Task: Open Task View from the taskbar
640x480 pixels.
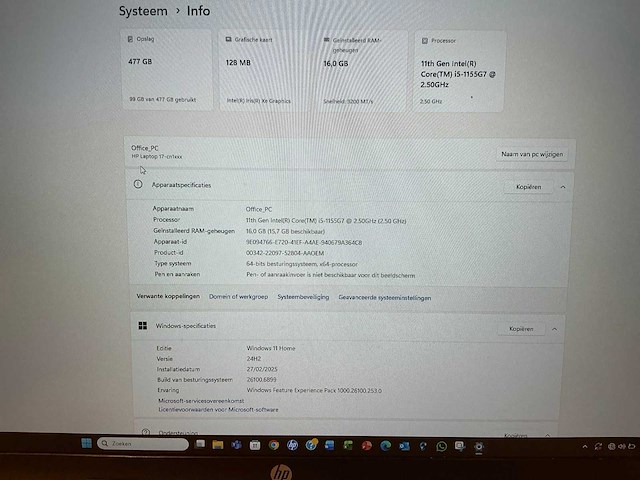Action: tap(200, 444)
